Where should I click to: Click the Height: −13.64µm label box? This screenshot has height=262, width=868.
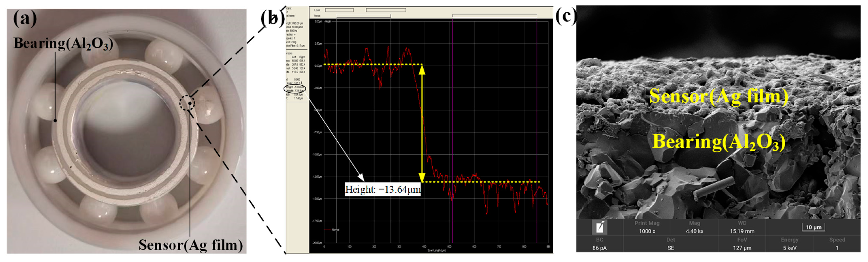click(x=383, y=190)
